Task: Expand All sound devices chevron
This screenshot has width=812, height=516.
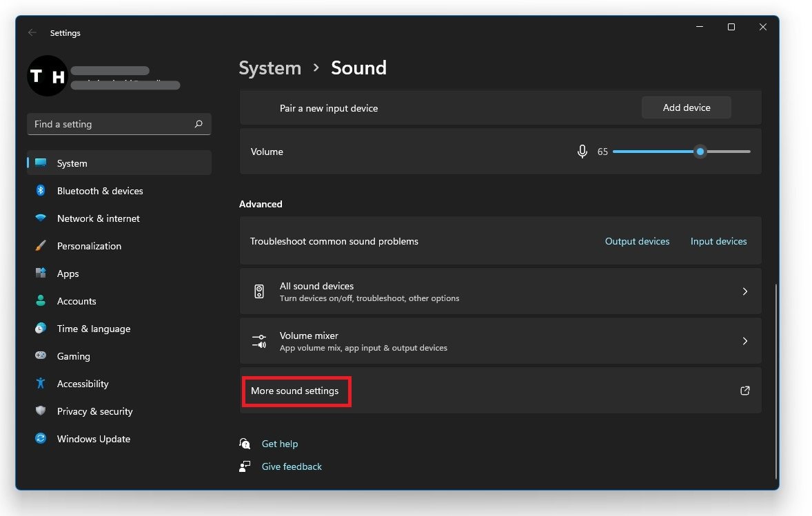Action: 744,291
